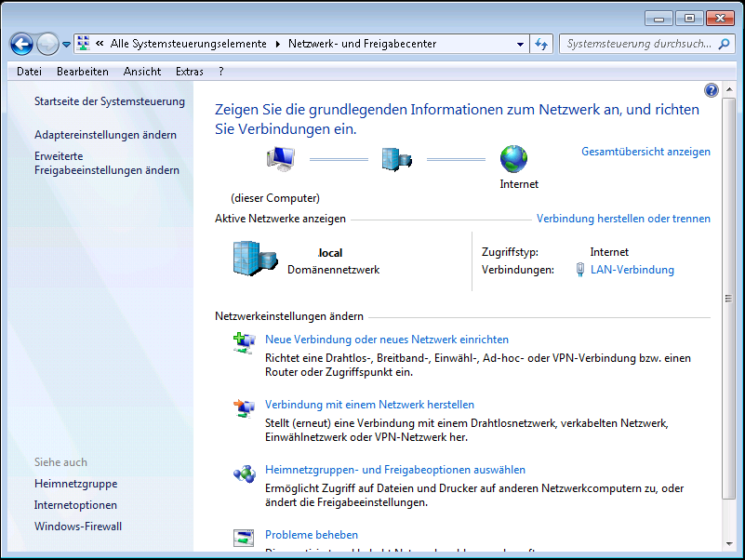Click the Domänennetzwerk building icon
The height and width of the screenshot is (560, 745).
coord(254,260)
